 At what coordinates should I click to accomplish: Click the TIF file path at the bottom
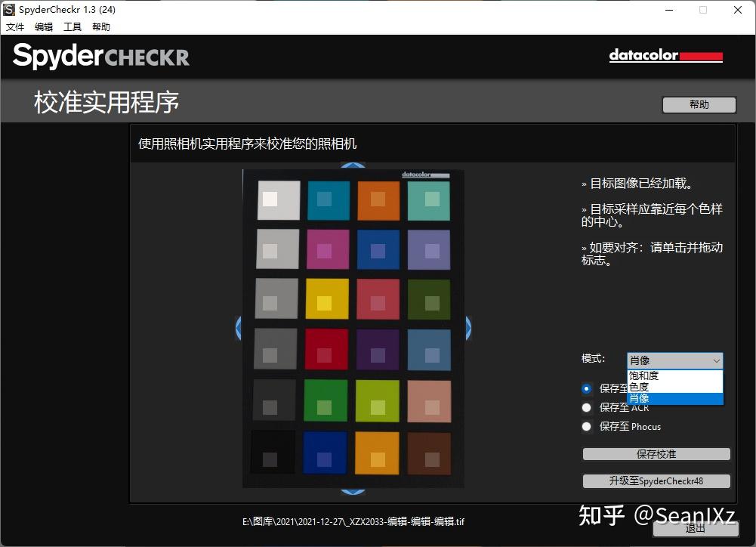click(353, 521)
